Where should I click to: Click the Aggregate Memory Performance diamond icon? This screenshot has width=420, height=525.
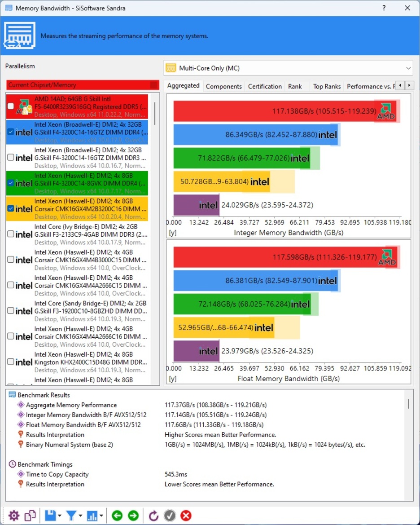(21, 405)
